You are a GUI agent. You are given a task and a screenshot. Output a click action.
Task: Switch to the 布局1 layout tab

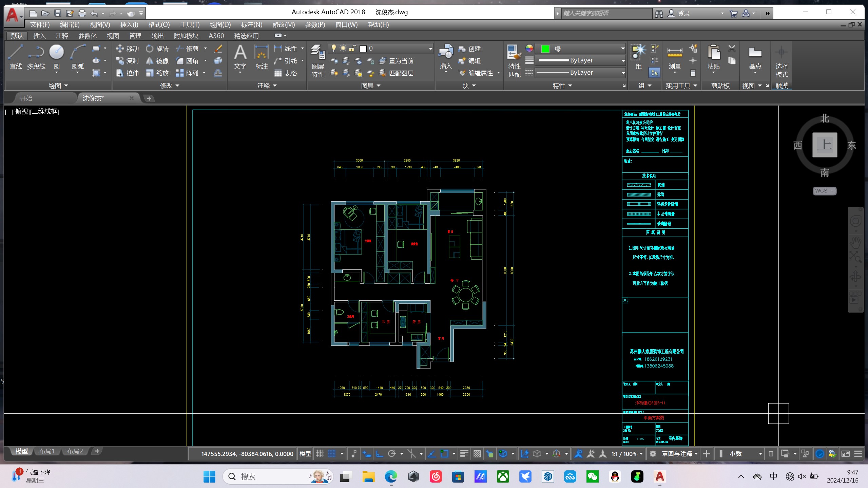click(x=47, y=451)
